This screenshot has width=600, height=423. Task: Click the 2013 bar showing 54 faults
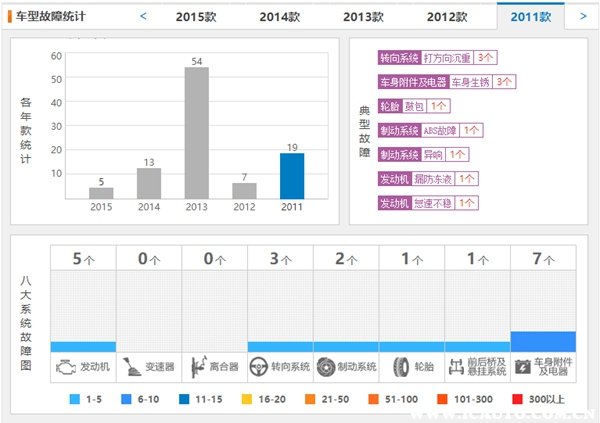click(x=197, y=134)
